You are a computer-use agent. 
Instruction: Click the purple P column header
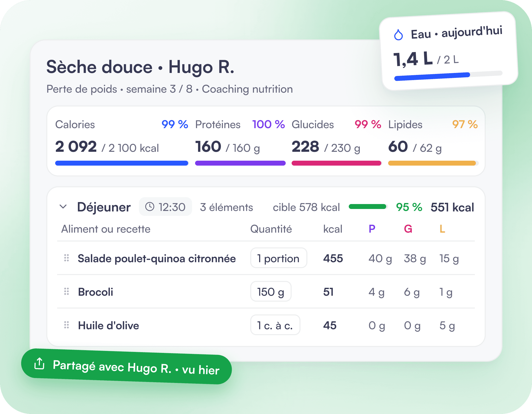372,229
